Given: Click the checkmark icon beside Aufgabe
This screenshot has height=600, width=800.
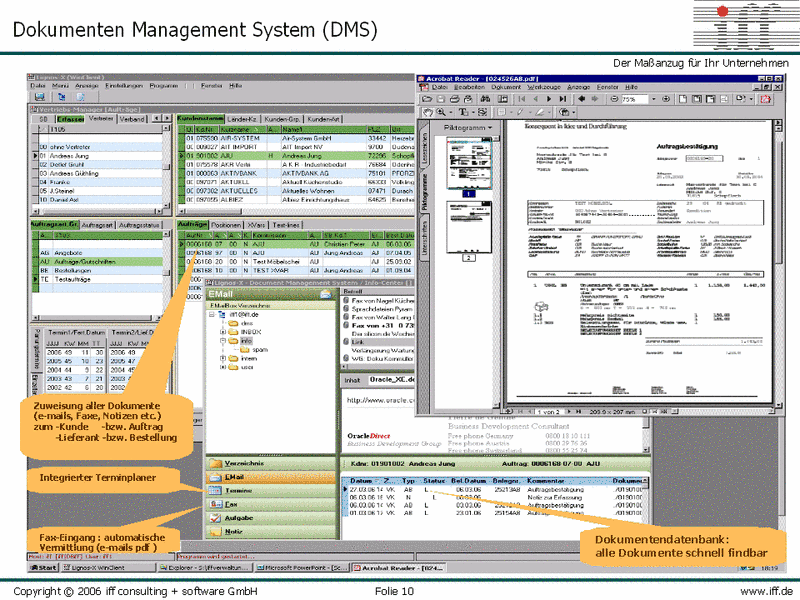Looking at the screenshot, I should tap(216, 518).
